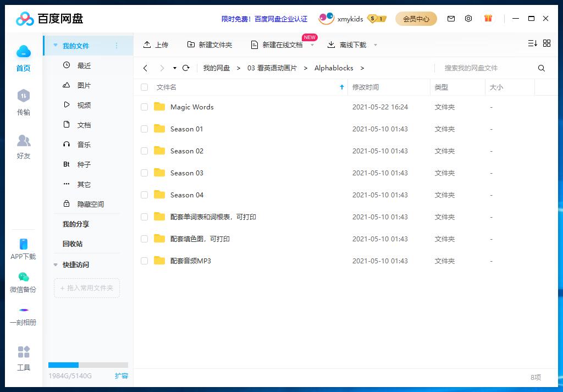The image size is (563, 392).
Task: Open the 新建在线文档 dropdown arrow
Action: pos(312,45)
